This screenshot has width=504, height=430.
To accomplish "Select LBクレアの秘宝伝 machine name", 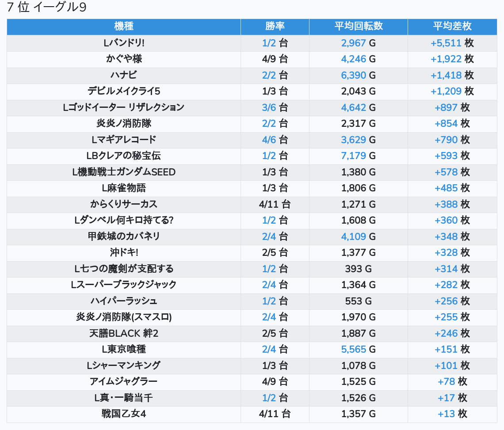I will point(124,156).
